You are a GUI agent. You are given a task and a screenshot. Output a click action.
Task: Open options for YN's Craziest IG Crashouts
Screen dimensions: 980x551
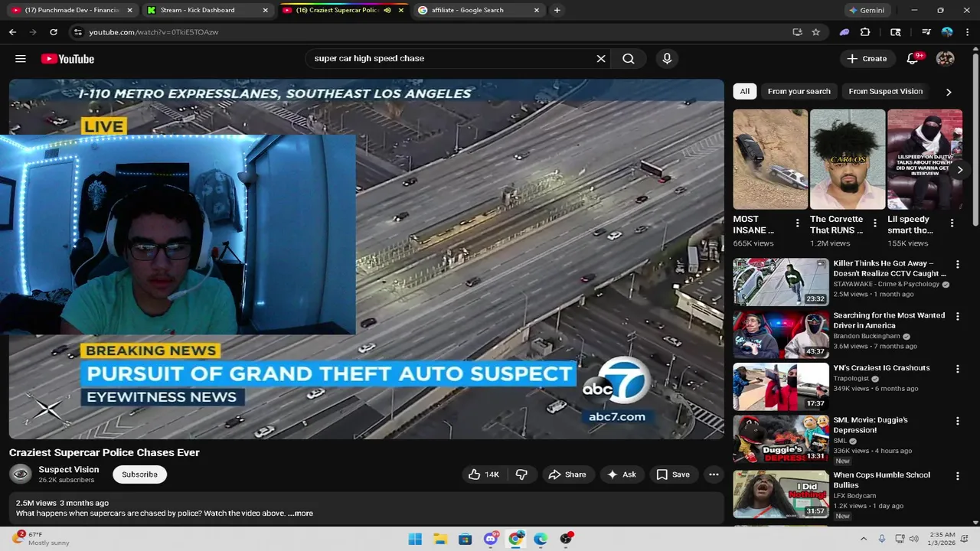coord(957,369)
